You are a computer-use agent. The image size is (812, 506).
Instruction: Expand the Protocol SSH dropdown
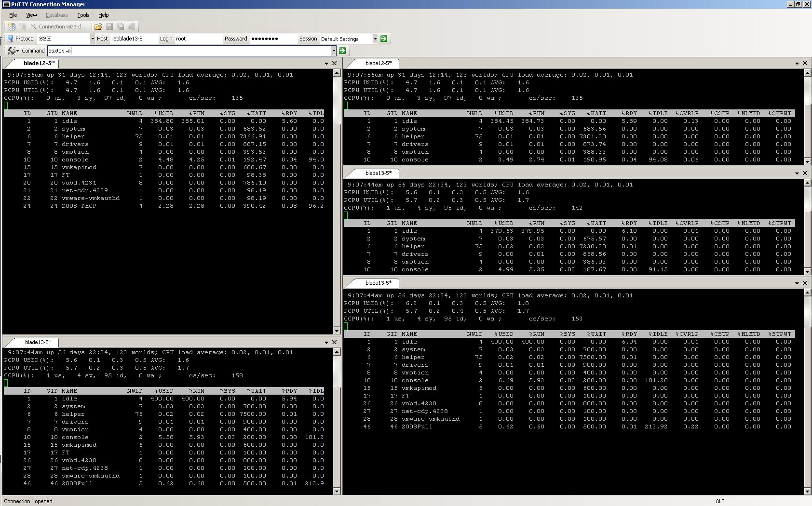(92, 39)
